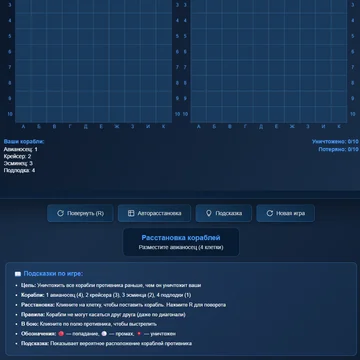Click column label К under the right board
Viewport: 360px width, 360px height.
[339, 127]
